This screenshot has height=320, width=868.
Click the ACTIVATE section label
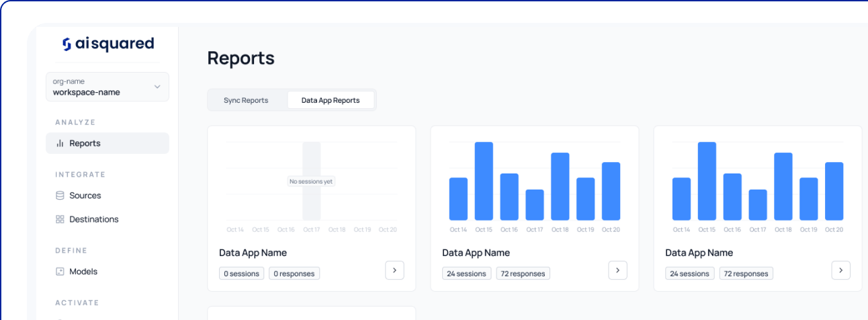click(77, 303)
